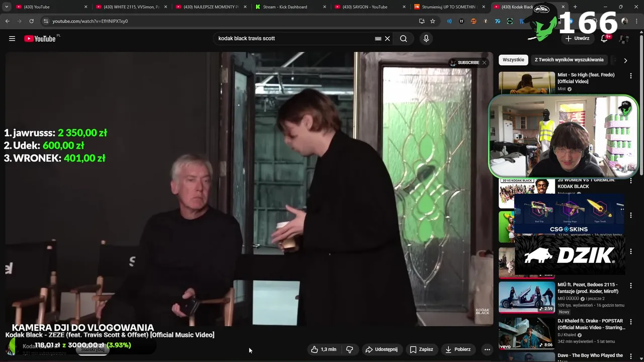The width and height of the screenshot is (644, 362).
Task: Dismiss the SUBSCRIBE overlay with X
Action: 484,62
